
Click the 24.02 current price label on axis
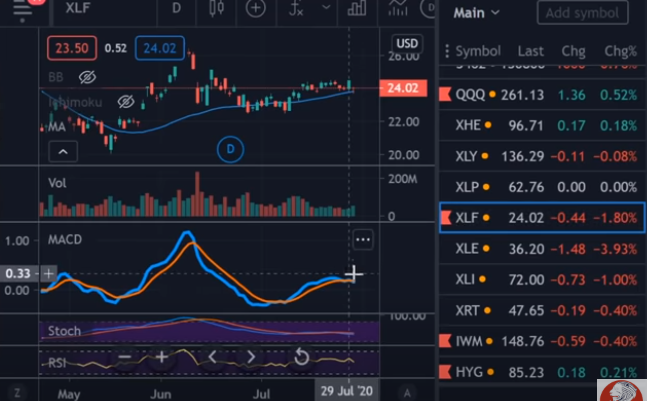(x=403, y=88)
